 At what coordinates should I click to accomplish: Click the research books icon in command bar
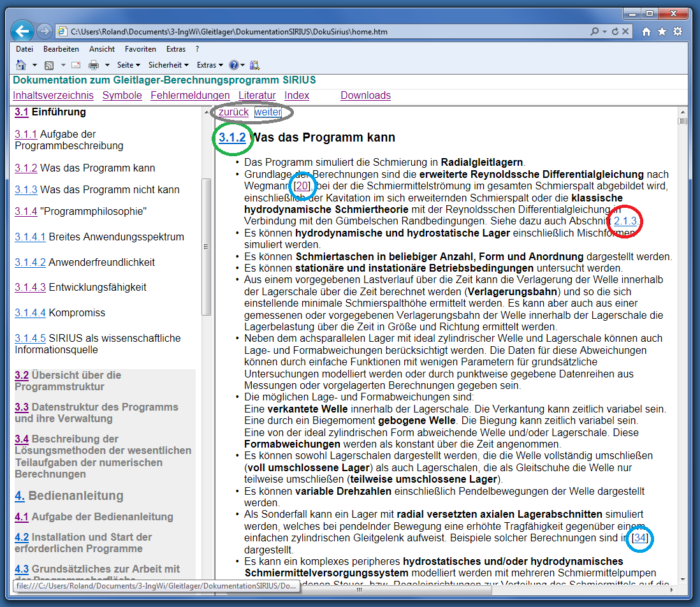(254, 65)
